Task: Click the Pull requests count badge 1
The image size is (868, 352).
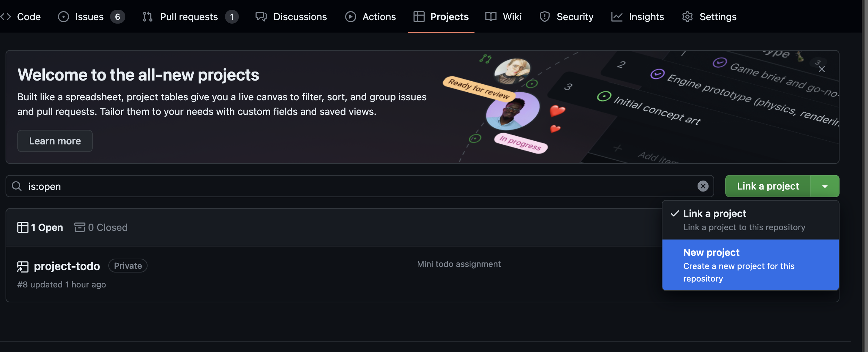Action: [232, 17]
